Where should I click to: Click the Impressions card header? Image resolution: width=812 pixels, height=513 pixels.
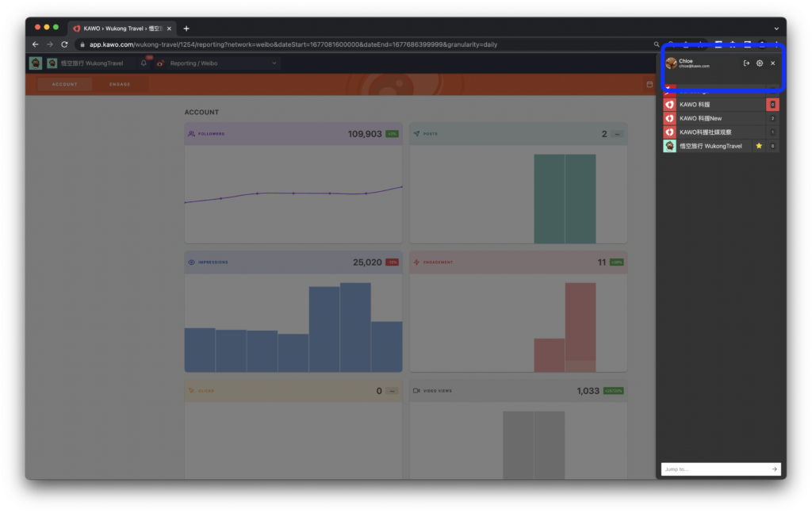pos(293,262)
